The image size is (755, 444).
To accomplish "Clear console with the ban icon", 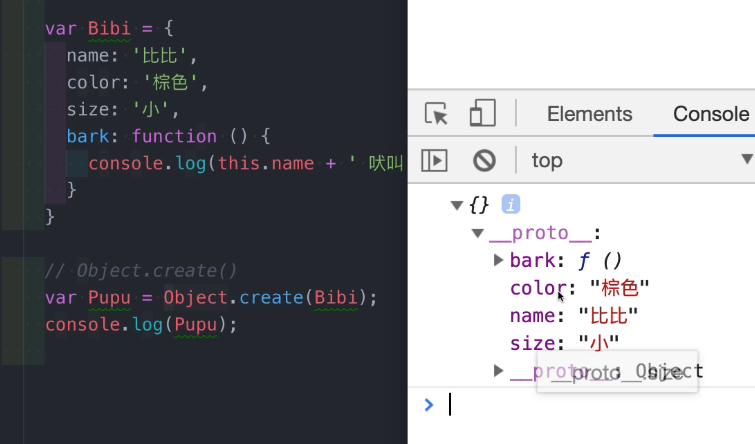I will [484, 160].
